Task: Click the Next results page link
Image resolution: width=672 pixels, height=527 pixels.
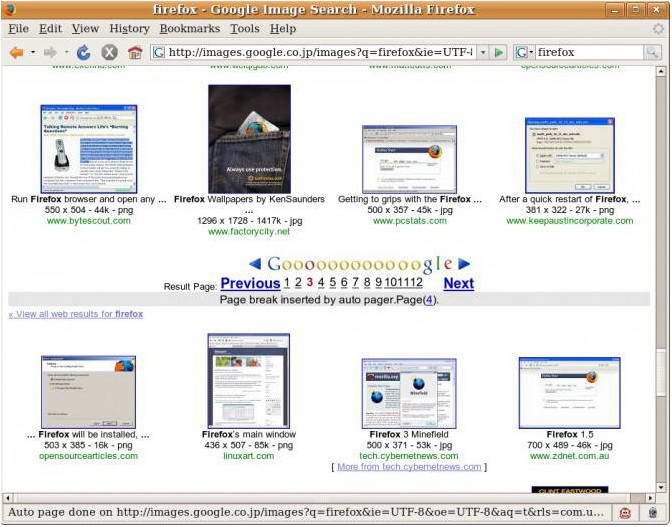Action: (x=459, y=284)
